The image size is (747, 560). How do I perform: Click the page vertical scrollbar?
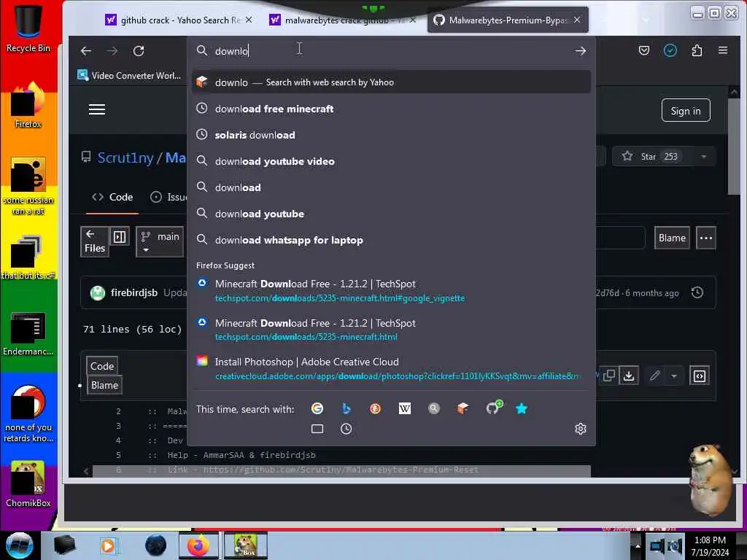point(734,145)
